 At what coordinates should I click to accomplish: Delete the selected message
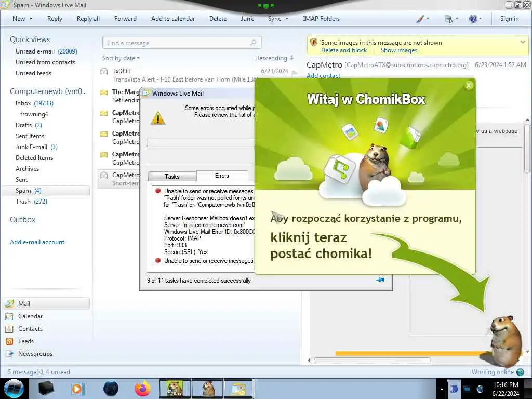pos(218,19)
